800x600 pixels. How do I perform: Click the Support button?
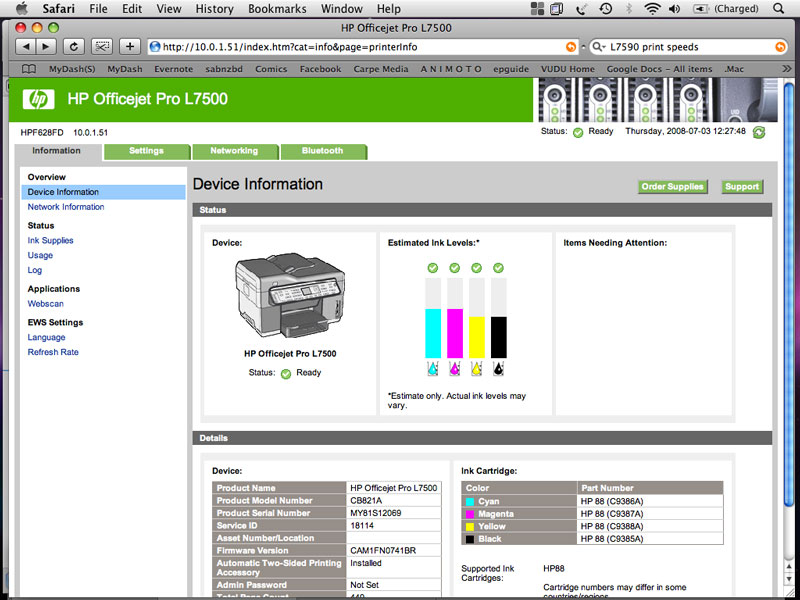(742, 187)
